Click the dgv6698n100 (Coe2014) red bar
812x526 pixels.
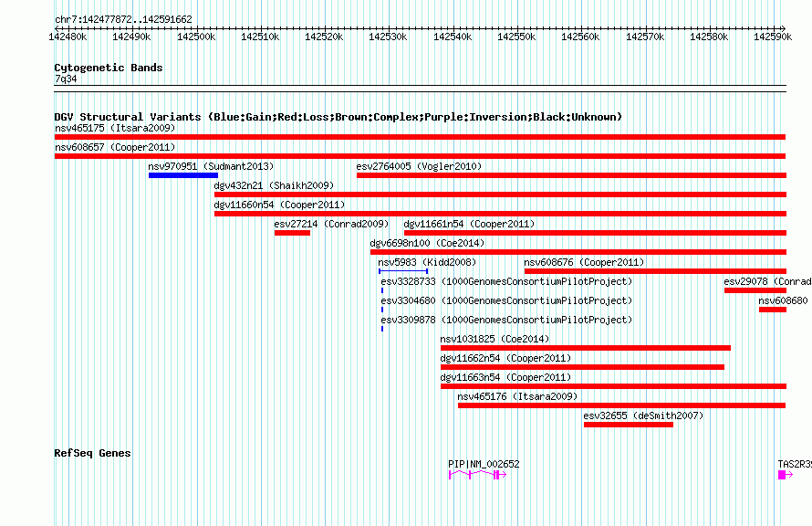click(578, 252)
